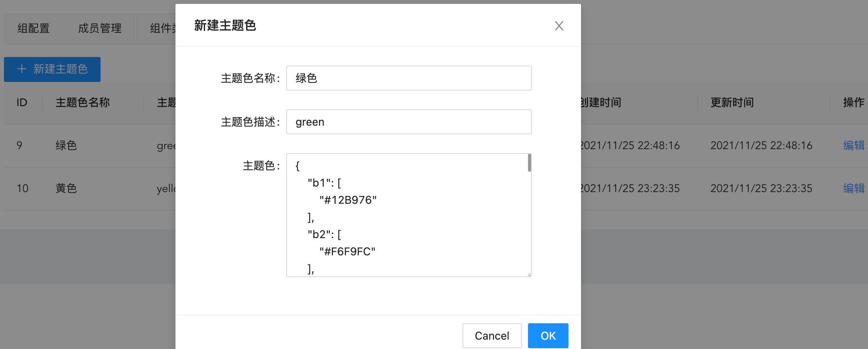Select the 绿色 cell in table
This screenshot has width=868, height=349.
click(x=66, y=146)
